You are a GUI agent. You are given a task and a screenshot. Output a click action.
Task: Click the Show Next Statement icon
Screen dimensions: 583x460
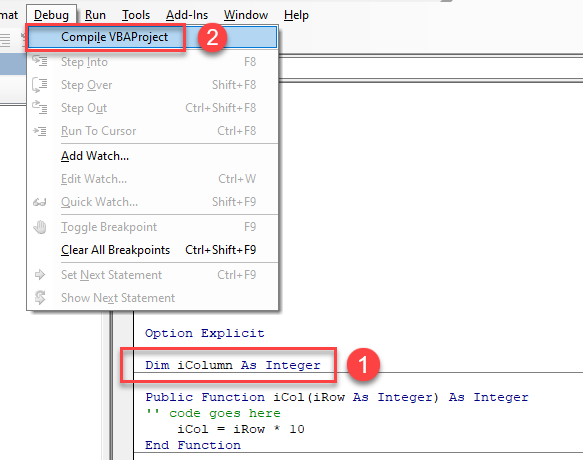click(40, 297)
